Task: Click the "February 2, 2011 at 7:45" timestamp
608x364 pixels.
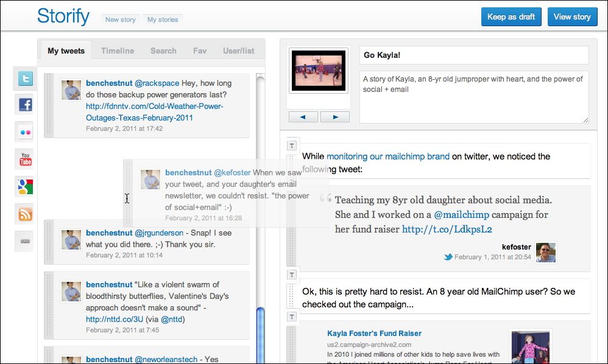Action: tap(122, 330)
